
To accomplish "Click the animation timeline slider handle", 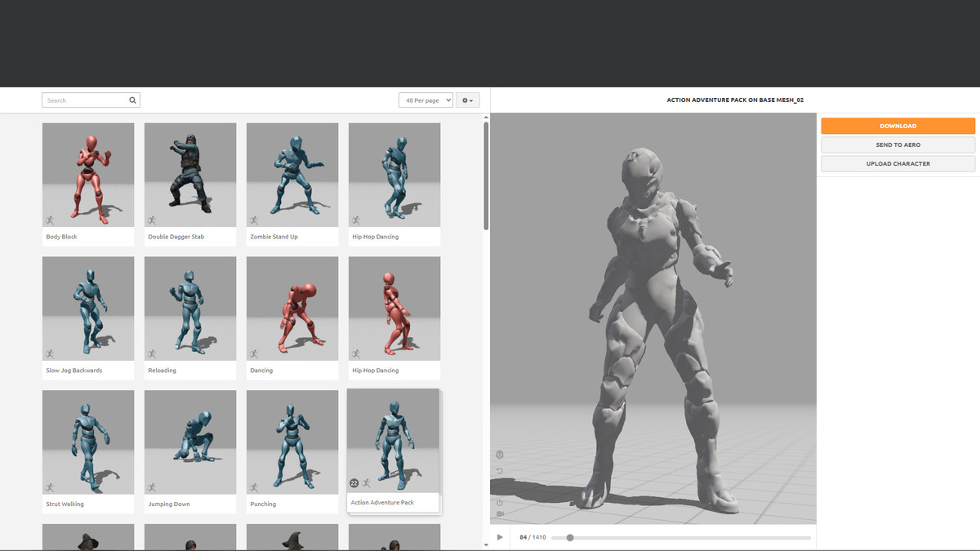I will pos(570,537).
